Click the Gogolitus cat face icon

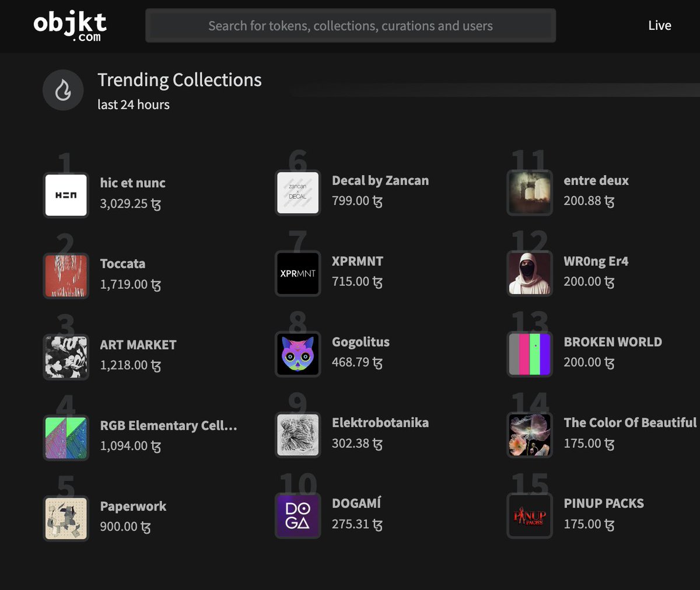pos(298,354)
